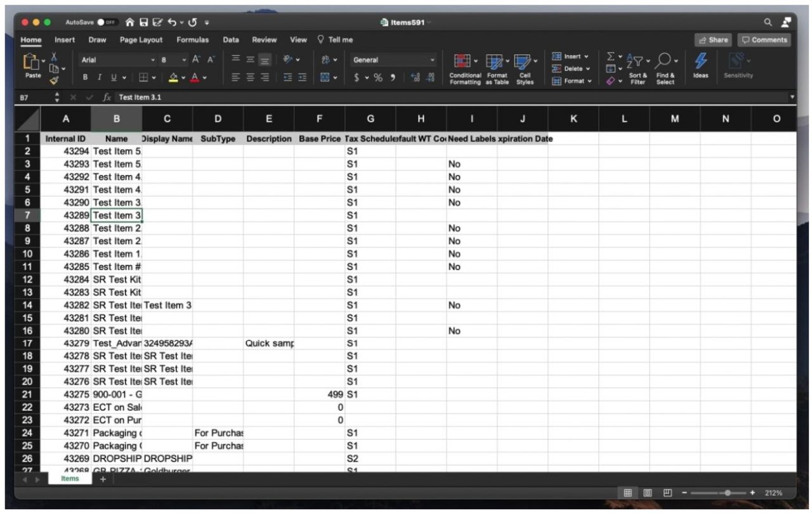The width and height of the screenshot is (812, 513).
Task: Click the Share button
Action: [x=713, y=40]
